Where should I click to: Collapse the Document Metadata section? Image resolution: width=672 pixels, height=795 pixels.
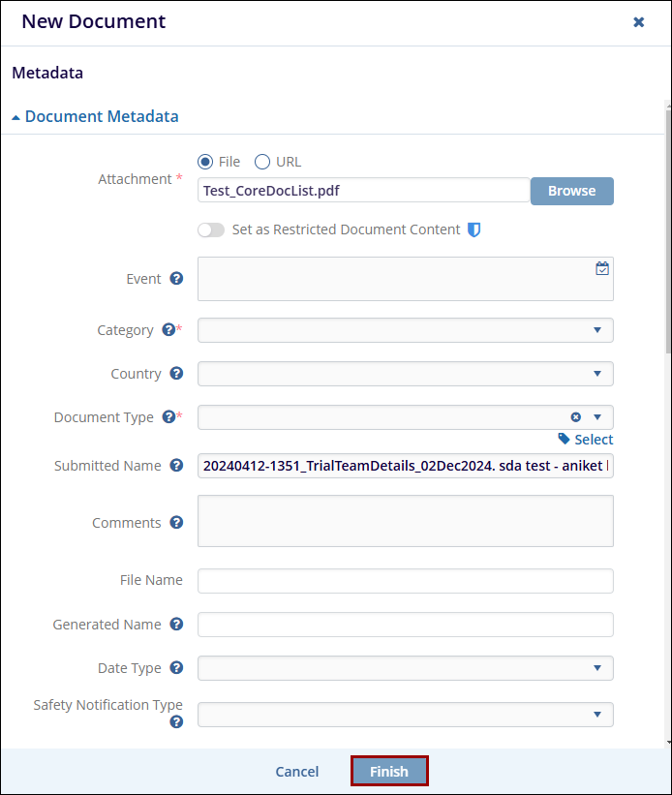(x=95, y=116)
